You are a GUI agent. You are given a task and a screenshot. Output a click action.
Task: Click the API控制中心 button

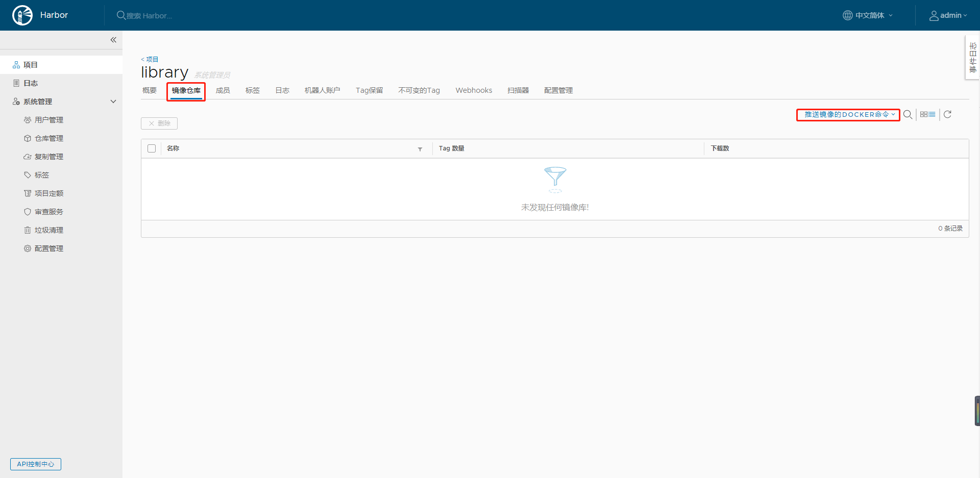pos(36,464)
